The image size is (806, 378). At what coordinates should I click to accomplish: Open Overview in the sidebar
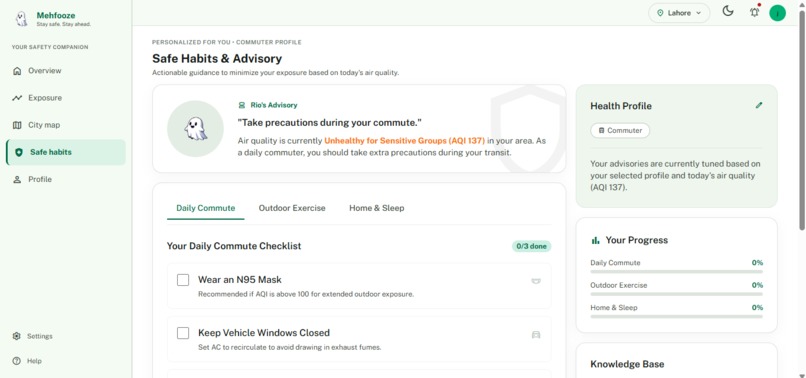66,71
